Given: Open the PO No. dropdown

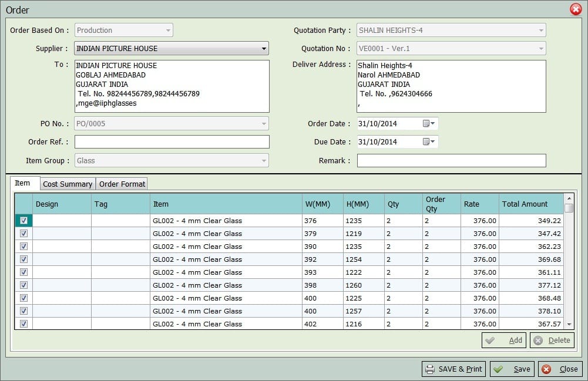Looking at the screenshot, I should (264, 123).
